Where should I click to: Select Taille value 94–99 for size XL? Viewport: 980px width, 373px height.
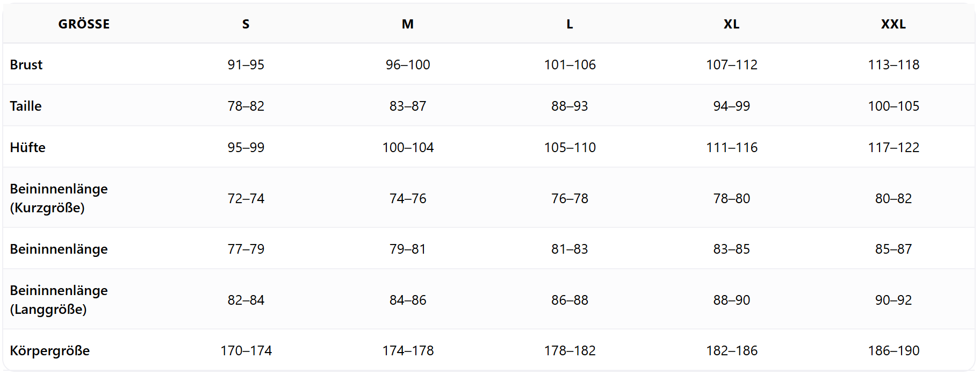pos(731,106)
